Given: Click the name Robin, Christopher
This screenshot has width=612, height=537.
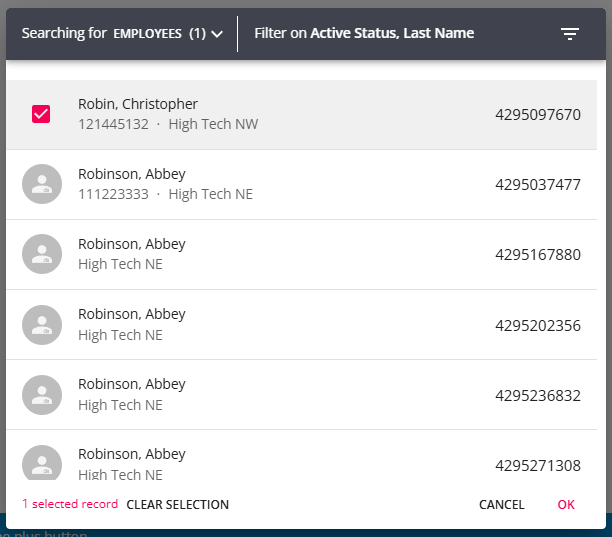Looking at the screenshot, I should click(x=138, y=104).
